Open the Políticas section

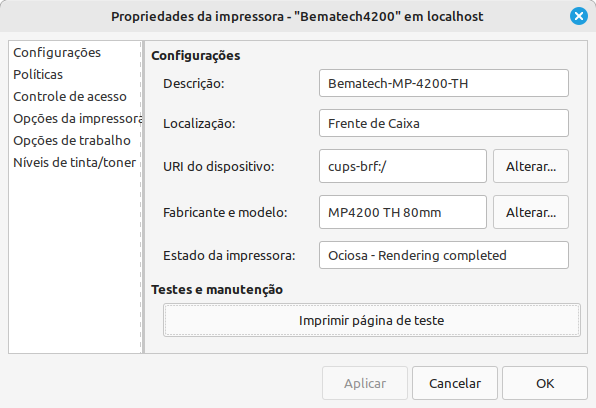[38, 75]
